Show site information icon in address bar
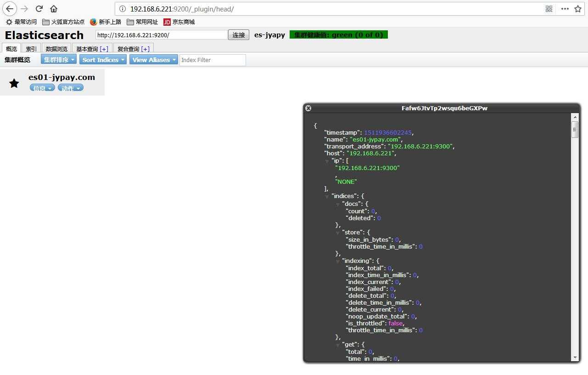Image resolution: width=588 pixels, height=375 pixels. click(122, 9)
